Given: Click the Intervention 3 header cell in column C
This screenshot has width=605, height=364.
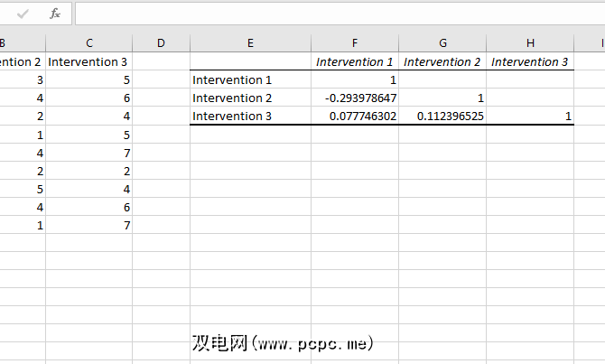Looking at the screenshot, I should click(x=88, y=62).
